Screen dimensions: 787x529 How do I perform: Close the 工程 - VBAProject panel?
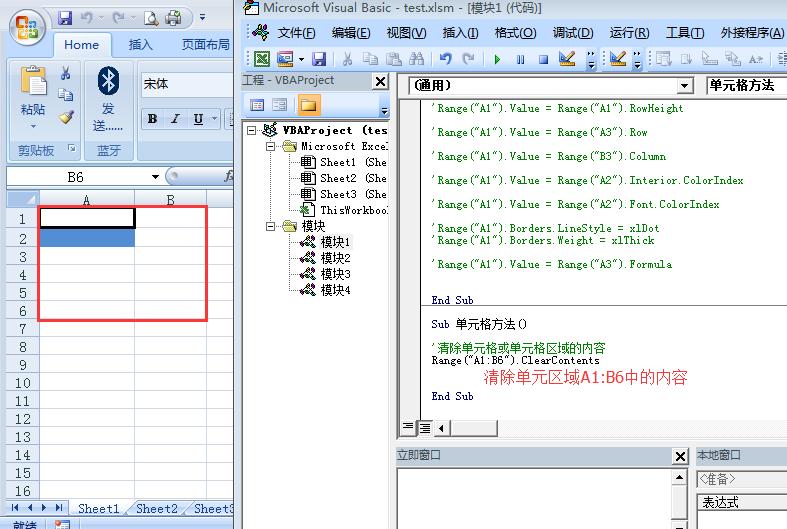coord(380,81)
